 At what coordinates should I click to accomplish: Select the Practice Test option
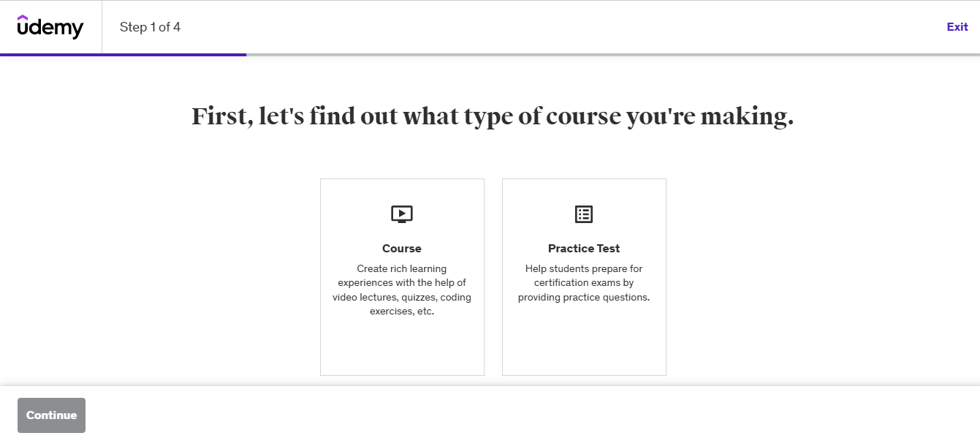tap(583, 277)
